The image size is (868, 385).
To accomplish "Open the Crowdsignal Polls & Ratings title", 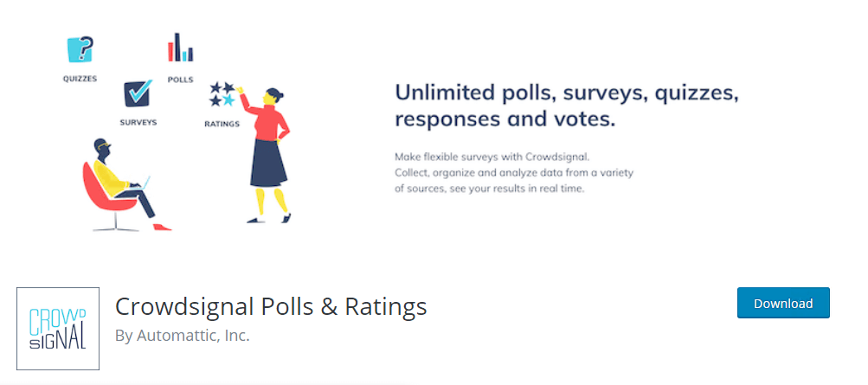I will pos(271,306).
